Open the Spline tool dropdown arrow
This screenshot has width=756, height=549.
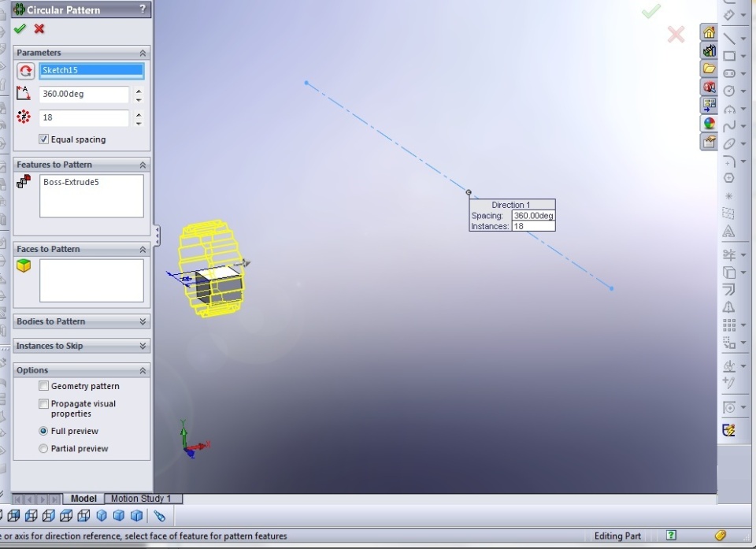click(x=743, y=126)
